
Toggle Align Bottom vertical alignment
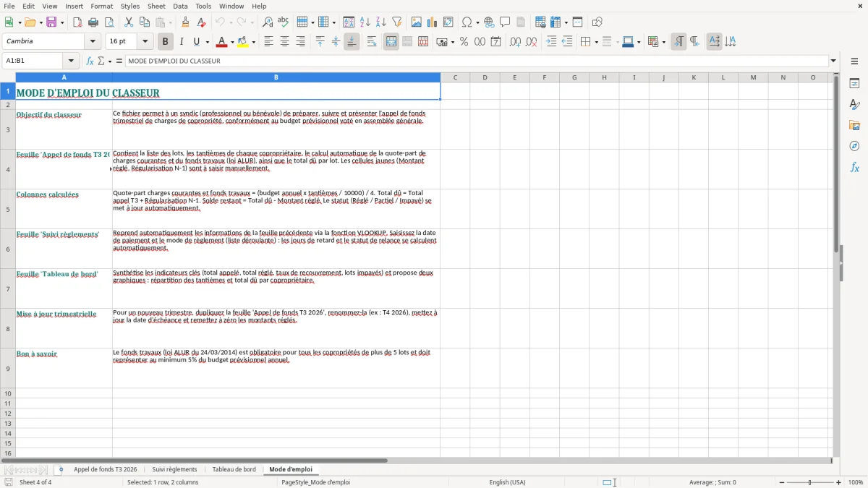coord(352,42)
